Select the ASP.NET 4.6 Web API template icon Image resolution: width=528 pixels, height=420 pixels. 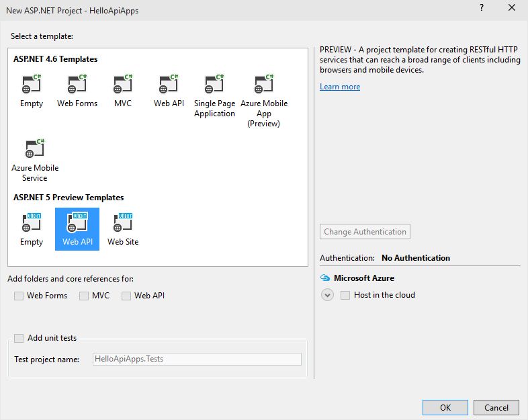[169, 84]
